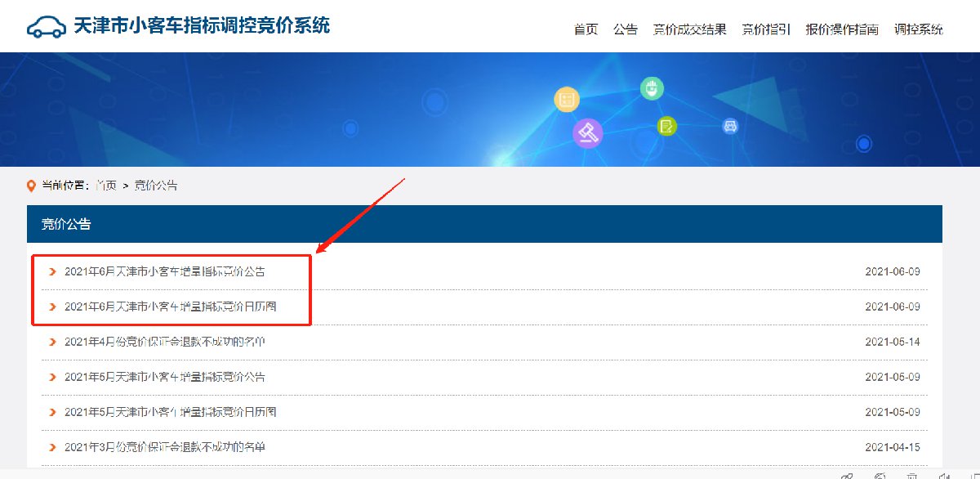Screen dimensions: 980x479
Task: Open 2021年5月天津市小客车增量指标竞价公告
Action: tap(165, 377)
